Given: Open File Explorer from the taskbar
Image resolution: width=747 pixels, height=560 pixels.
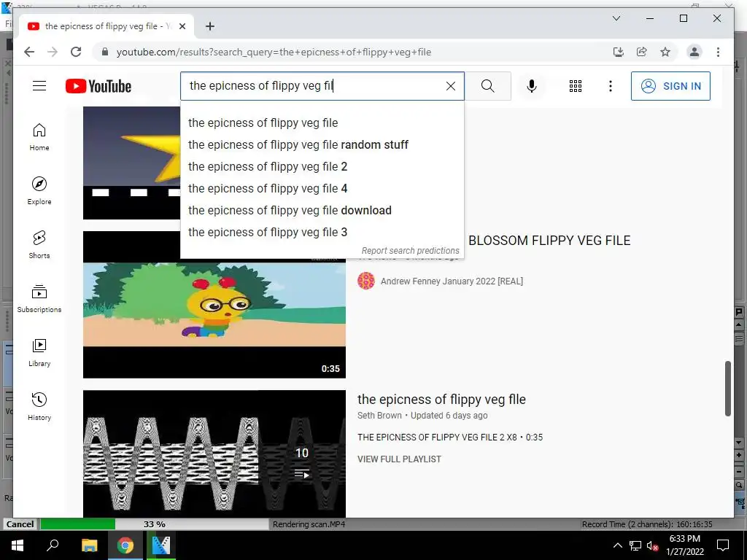Looking at the screenshot, I should tap(89, 545).
